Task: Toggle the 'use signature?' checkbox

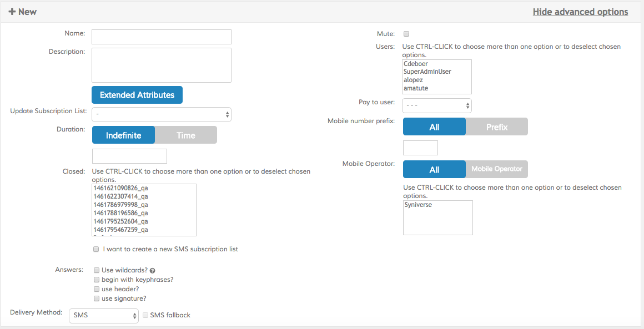Action: click(x=97, y=298)
